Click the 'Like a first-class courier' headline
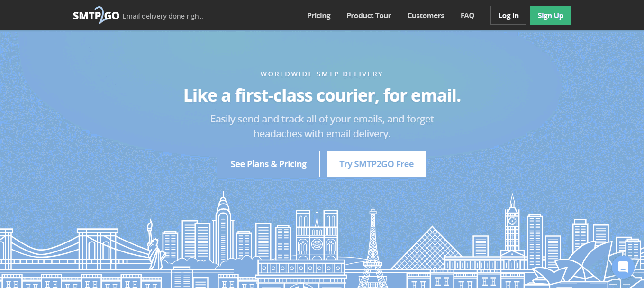 [x=322, y=95]
